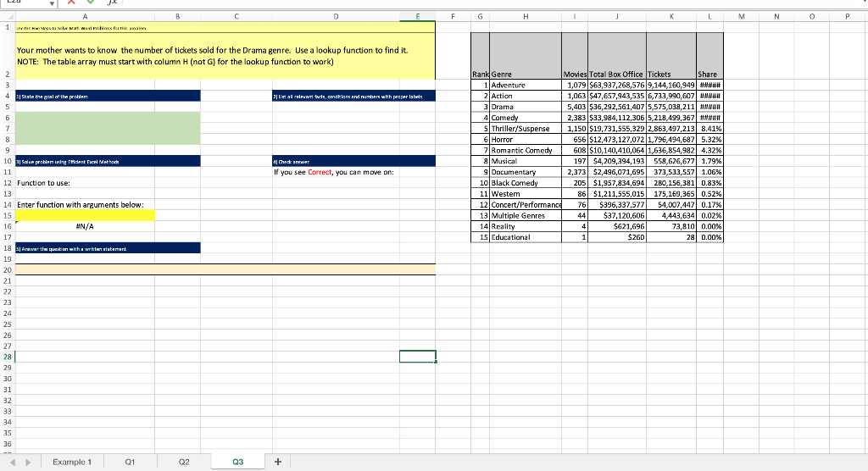868x471 pixels.
Task: Click the 'Solve problem using Efficient Excel Methods' header
Action: [x=108, y=161]
